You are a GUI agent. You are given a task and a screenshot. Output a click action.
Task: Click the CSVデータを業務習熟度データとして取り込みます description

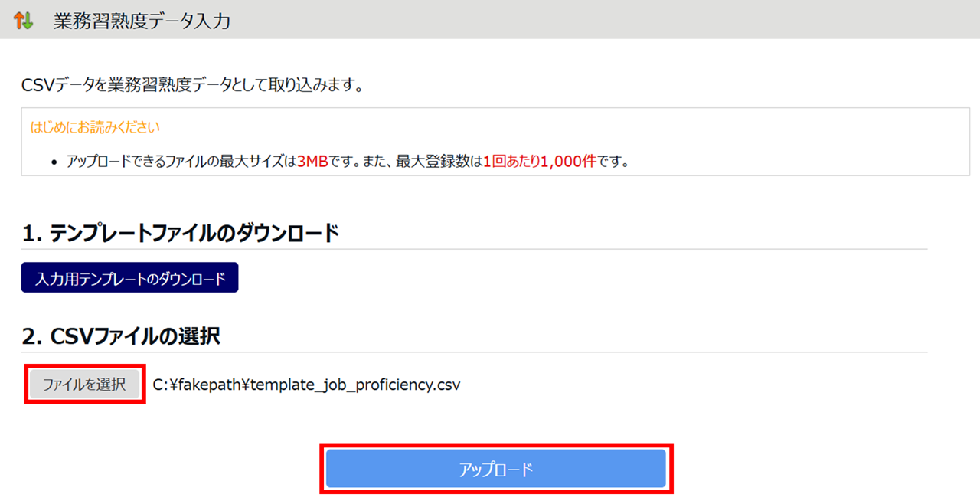(x=191, y=84)
